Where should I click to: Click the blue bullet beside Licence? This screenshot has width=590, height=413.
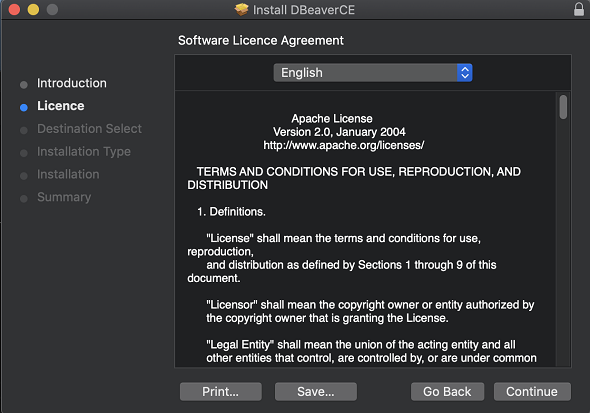(24, 108)
